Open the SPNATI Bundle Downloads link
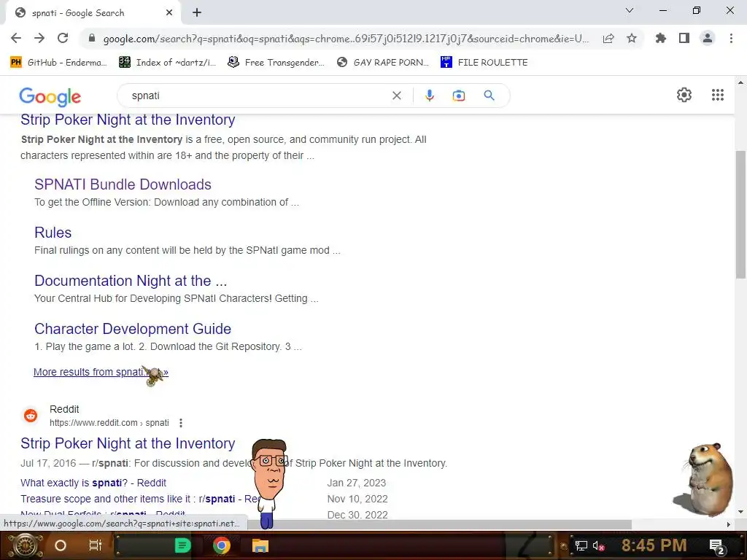This screenshot has width=747, height=560. [x=123, y=184]
